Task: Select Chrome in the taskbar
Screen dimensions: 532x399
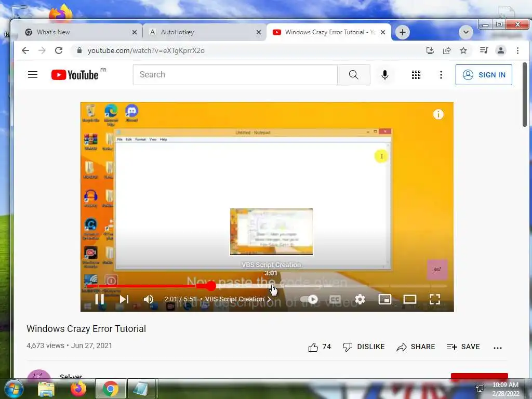Action: point(111,389)
